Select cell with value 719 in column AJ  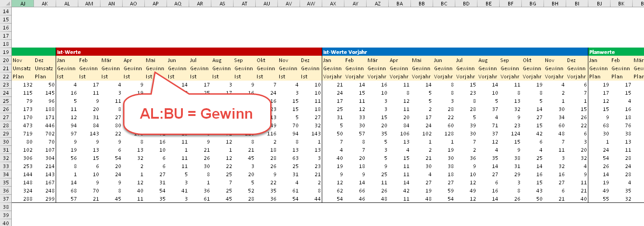pyautogui.click(x=22, y=134)
